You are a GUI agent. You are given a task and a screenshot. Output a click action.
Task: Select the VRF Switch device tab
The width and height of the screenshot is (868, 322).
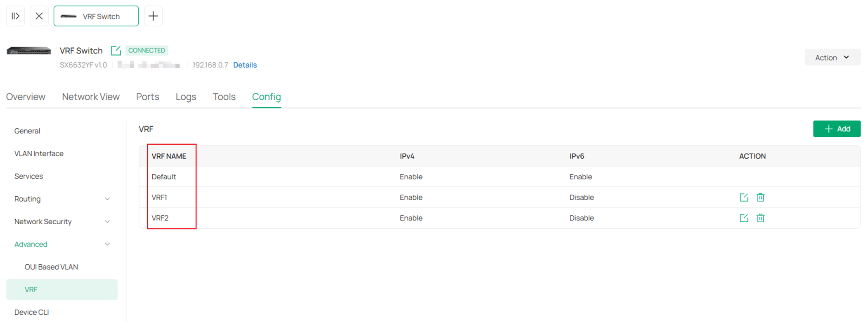pos(96,16)
